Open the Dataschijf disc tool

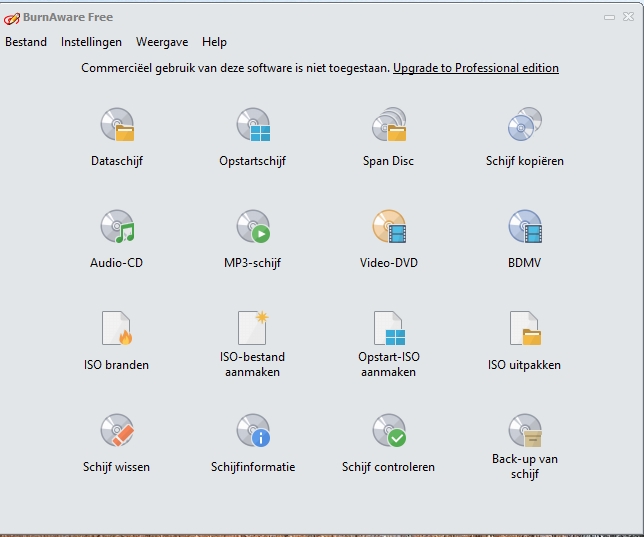point(117,126)
